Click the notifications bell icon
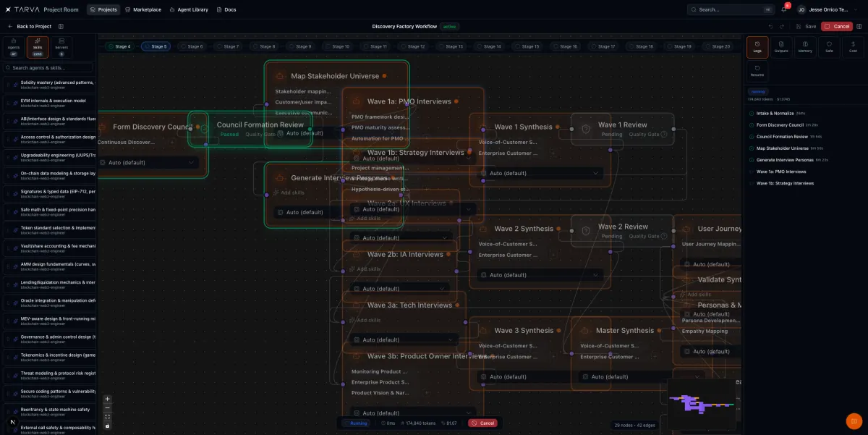 coord(783,9)
